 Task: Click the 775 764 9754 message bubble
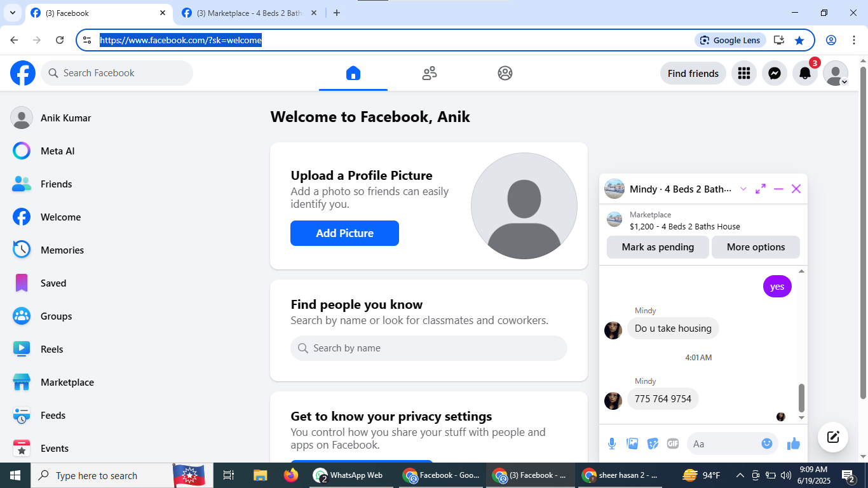click(x=663, y=399)
